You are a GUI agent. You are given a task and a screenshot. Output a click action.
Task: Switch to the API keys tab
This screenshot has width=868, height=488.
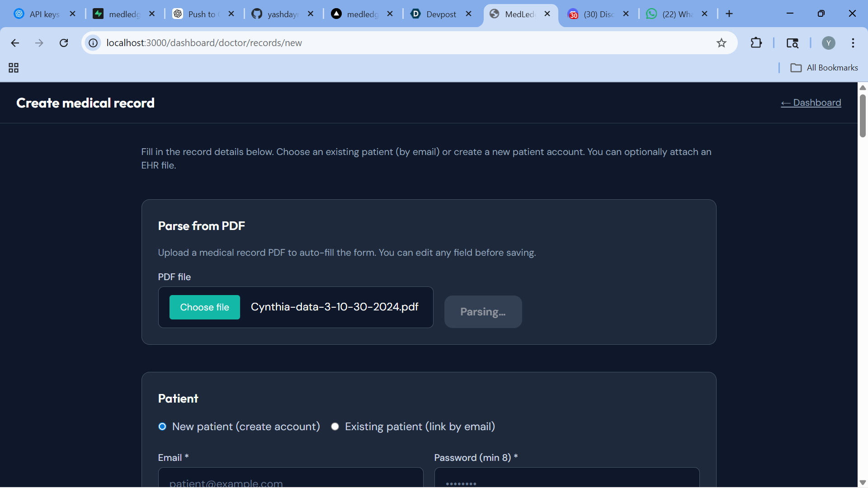(44, 14)
